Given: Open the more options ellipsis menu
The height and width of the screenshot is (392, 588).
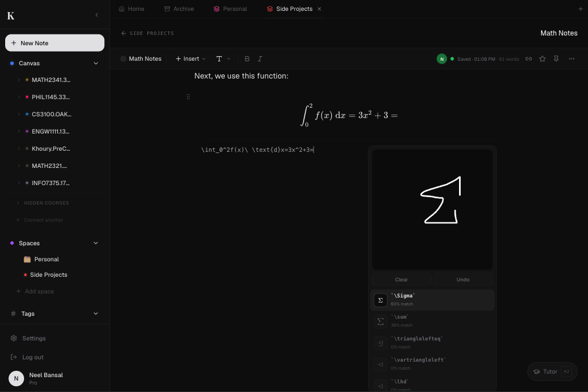Looking at the screenshot, I should pyautogui.click(x=571, y=59).
